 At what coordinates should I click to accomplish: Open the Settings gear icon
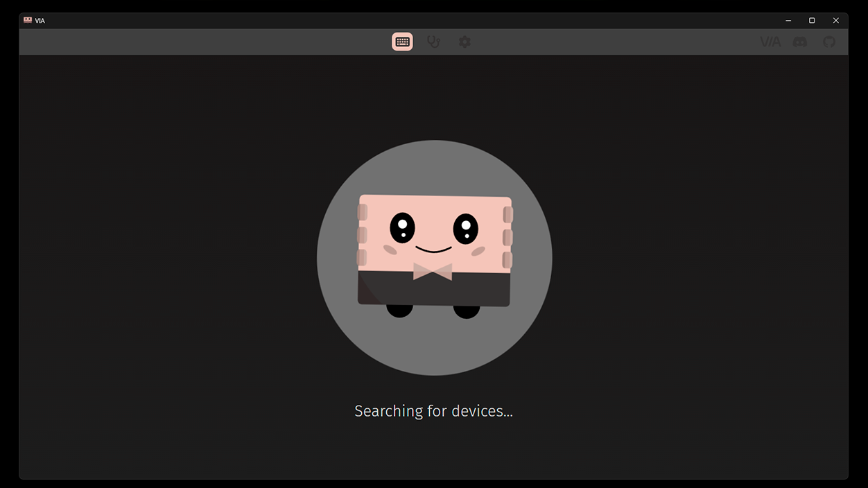coord(465,42)
